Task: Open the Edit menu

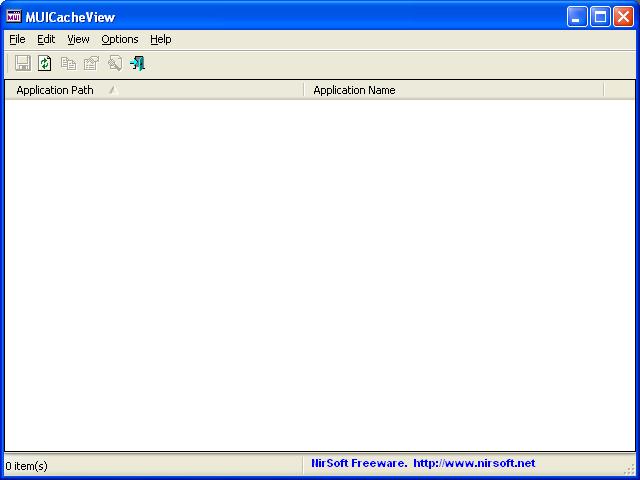Action: 46,39
